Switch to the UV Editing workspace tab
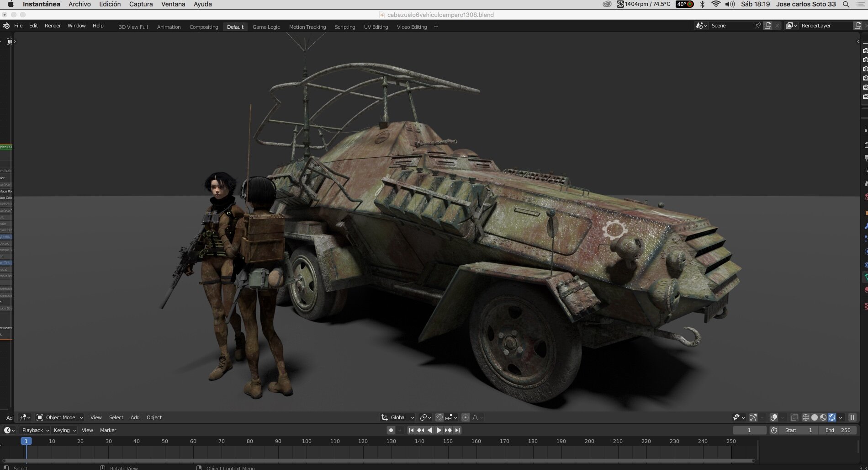This screenshot has width=868, height=470. (376, 27)
